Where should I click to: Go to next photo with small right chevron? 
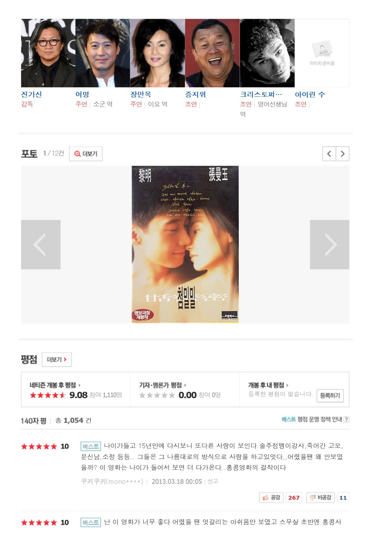click(x=343, y=154)
